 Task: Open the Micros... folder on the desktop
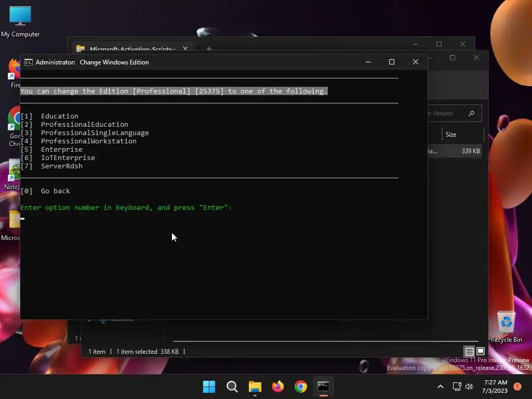[10, 224]
